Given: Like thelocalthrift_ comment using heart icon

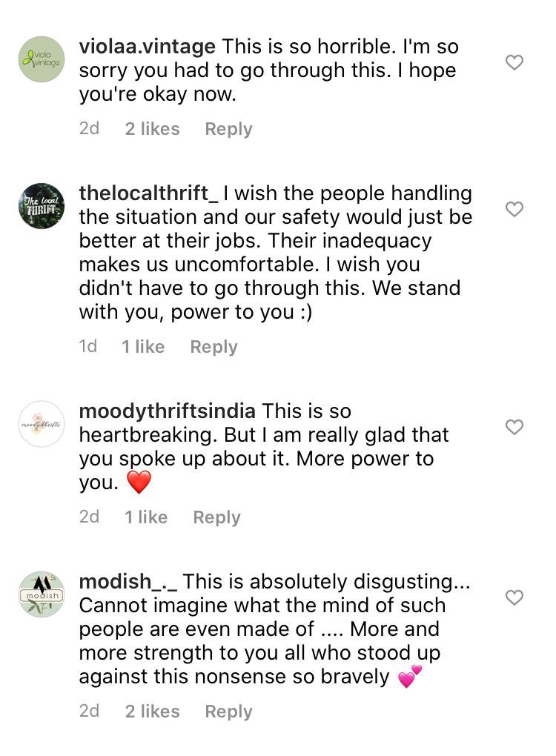Looking at the screenshot, I should point(514,209).
